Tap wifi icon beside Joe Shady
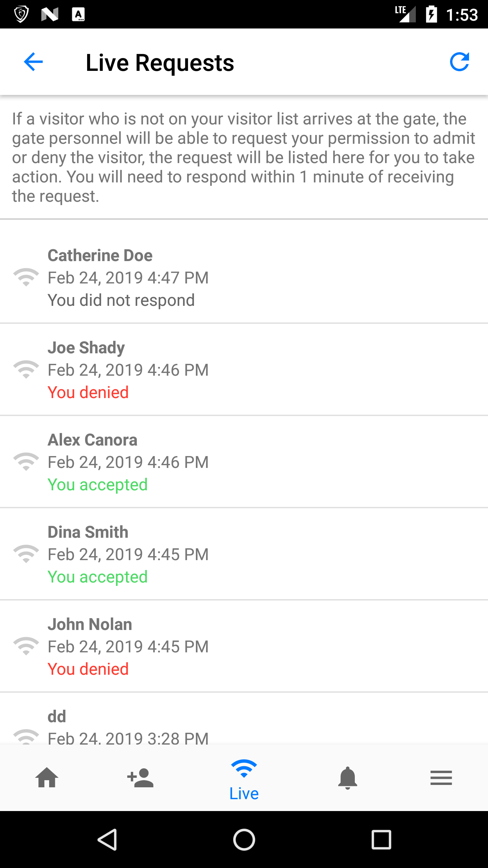The image size is (488, 868). (x=26, y=370)
